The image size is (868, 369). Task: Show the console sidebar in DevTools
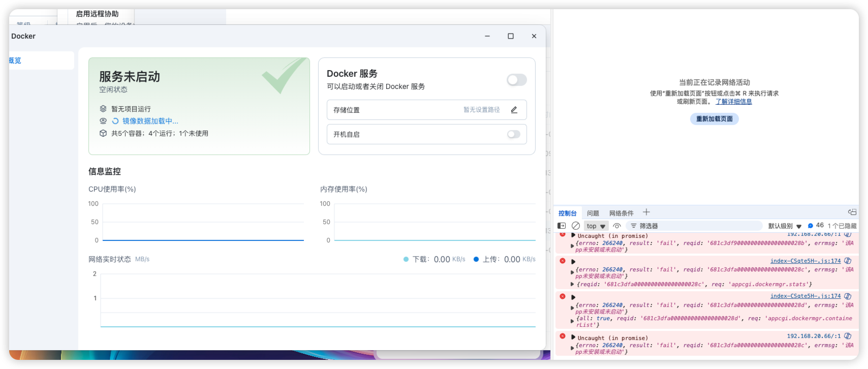click(562, 226)
